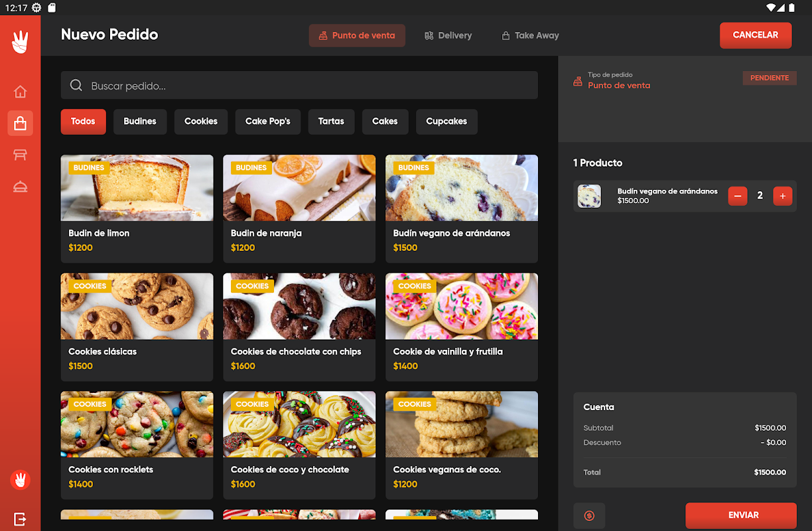Click the search magnifier icon

click(x=76, y=86)
